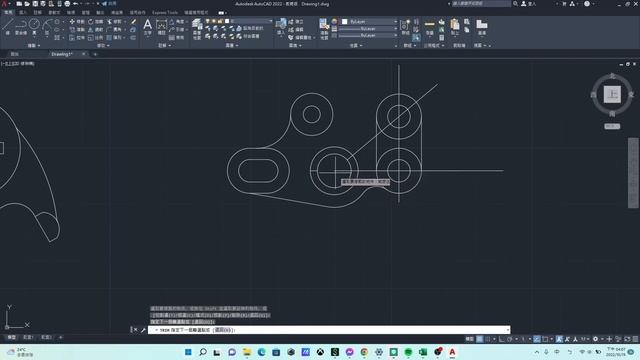Select the Mirror tool
The width and height of the screenshot is (640, 360).
pyautogui.click(x=96, y=29)
